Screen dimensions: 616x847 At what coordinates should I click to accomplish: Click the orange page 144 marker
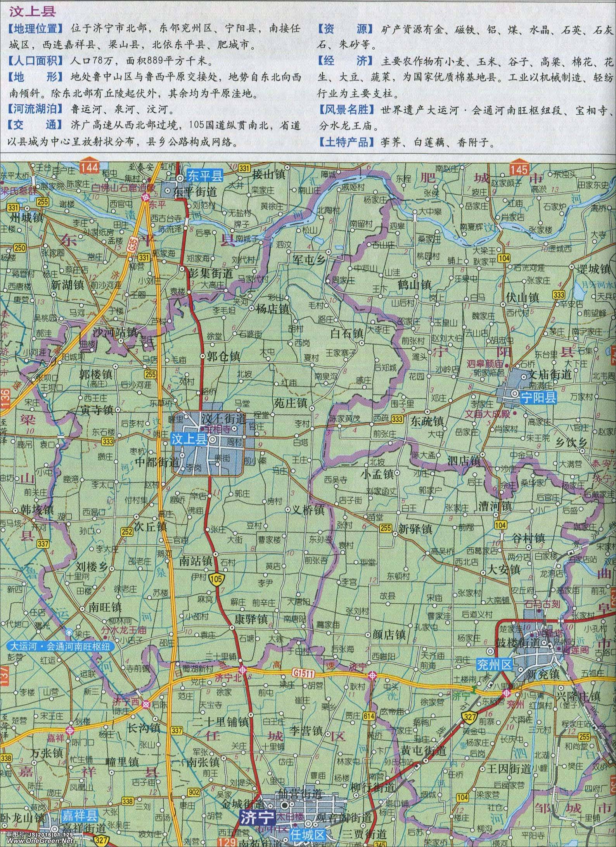[90, 167]
